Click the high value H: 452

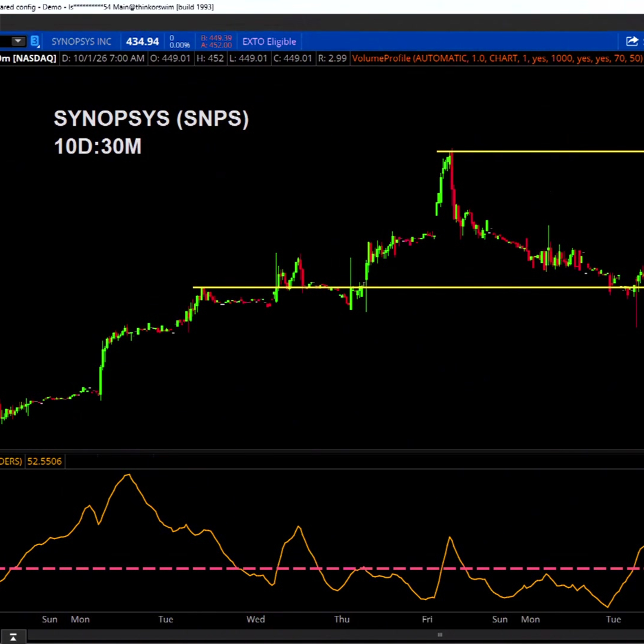pos(210,58)
